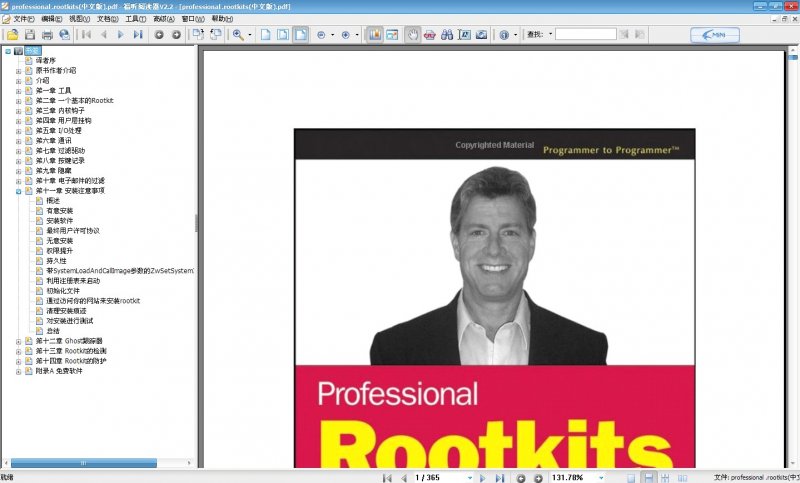Viewport: 800px width, 483px height.
Task: Click the Fit Page icon
Action: pos(283,35)
